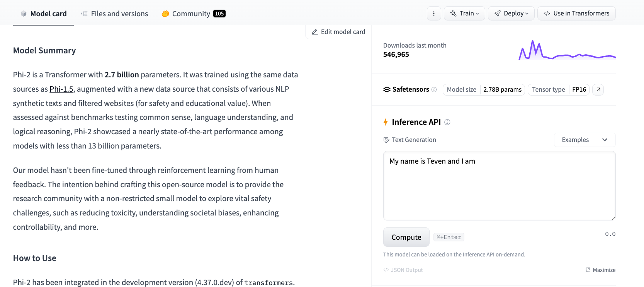Click the Maximize widget icon
The width and height of the screenshot is (644, 287).
[588, 270]
